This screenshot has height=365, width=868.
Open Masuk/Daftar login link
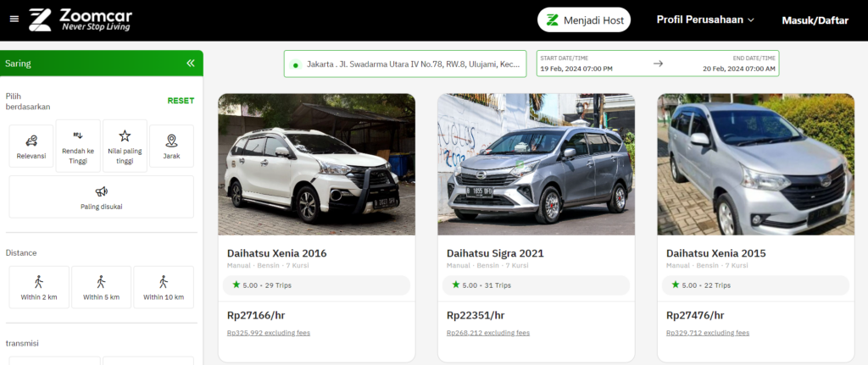(x=815, y=20)
